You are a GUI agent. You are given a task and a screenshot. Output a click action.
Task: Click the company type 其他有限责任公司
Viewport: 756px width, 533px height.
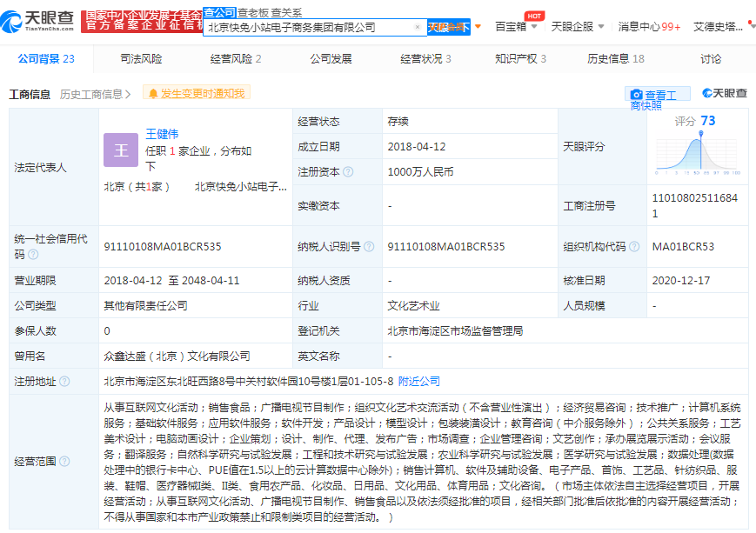[x=145, y=305]
